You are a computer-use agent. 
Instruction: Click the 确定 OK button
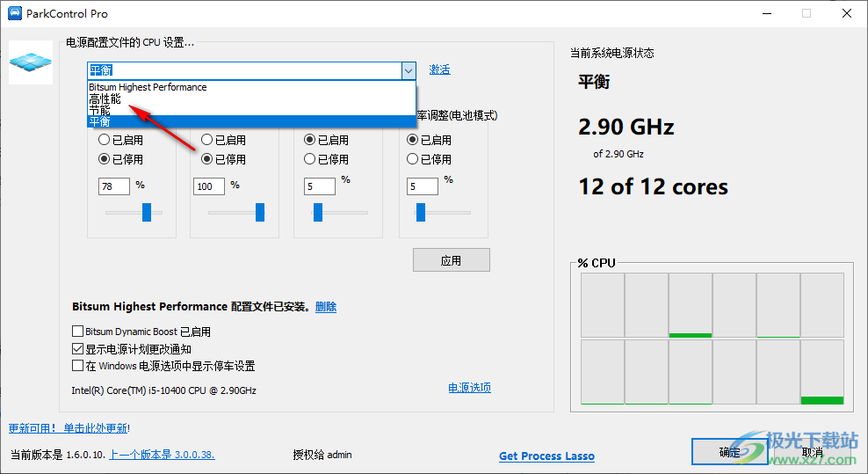729,452
